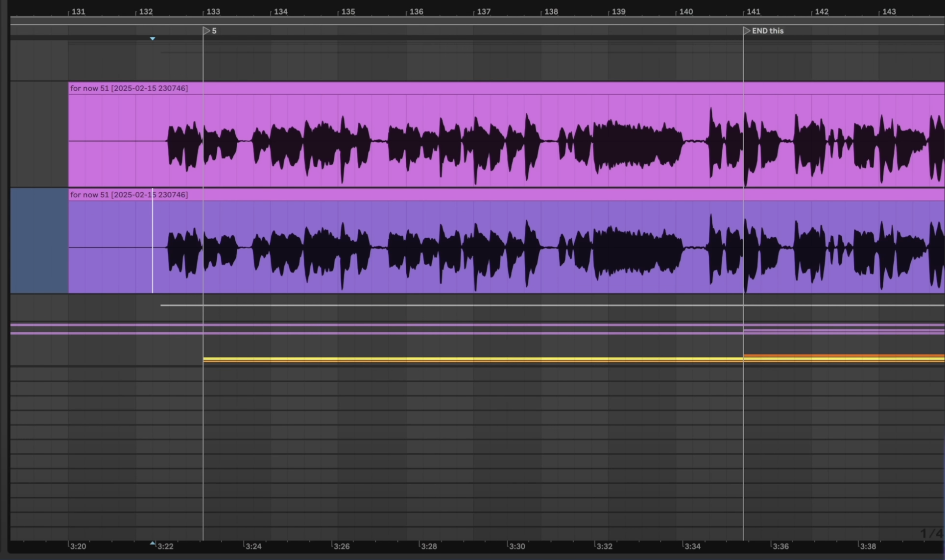Screen dimensions: 945x560
Task: Click the yellow automation line
Action: click(x=449, y=359)
